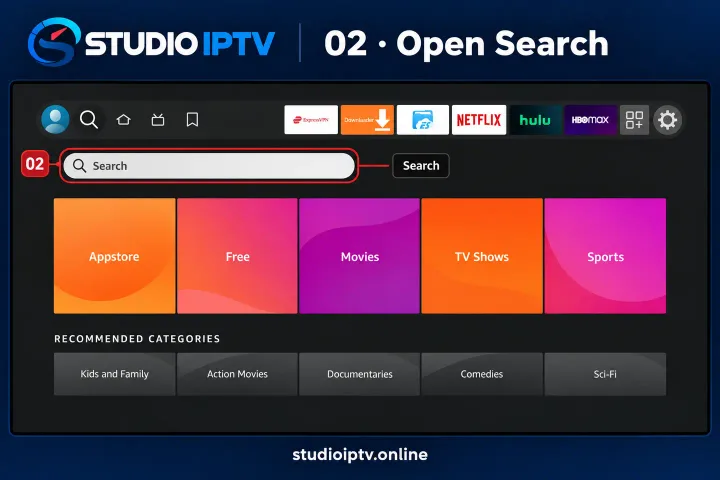Open ES File Explorer app tile

pyautogui.click(x=423, y=120)
